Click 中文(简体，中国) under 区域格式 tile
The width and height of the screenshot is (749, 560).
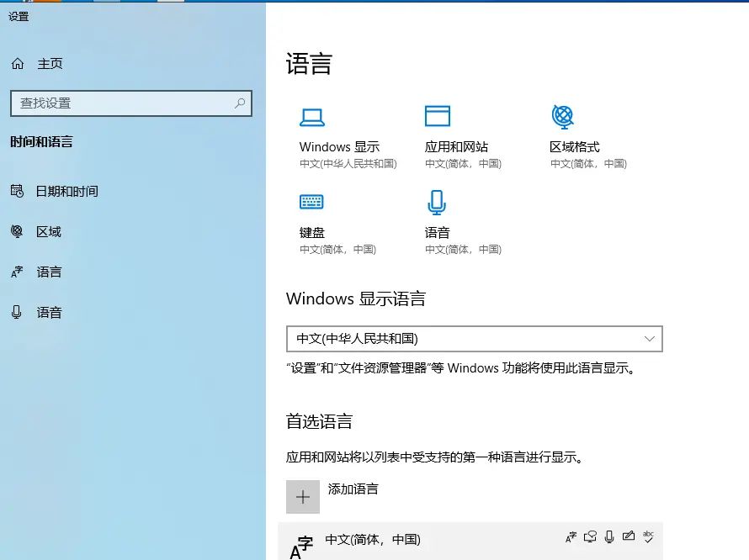click(588, 164)
